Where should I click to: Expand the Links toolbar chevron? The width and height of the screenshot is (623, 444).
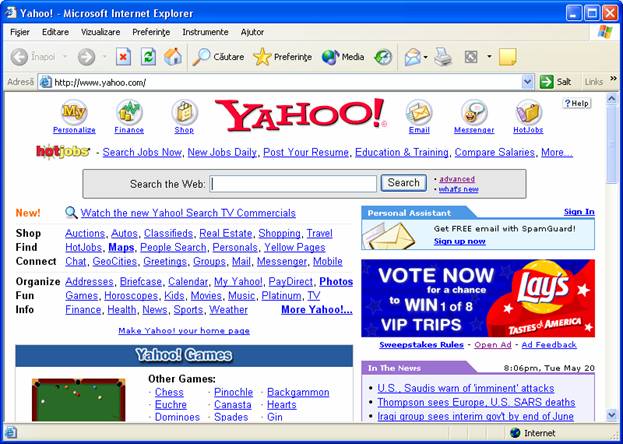pyautogui.click(x=613, y=79)
